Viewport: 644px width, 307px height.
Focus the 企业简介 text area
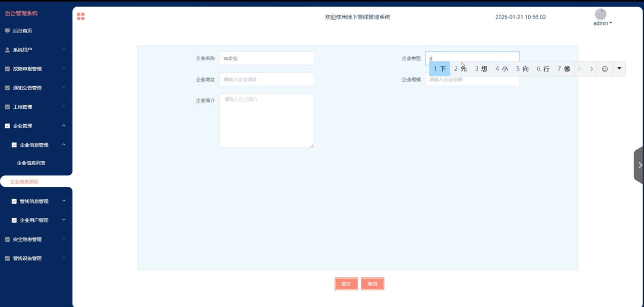point(267,121)
